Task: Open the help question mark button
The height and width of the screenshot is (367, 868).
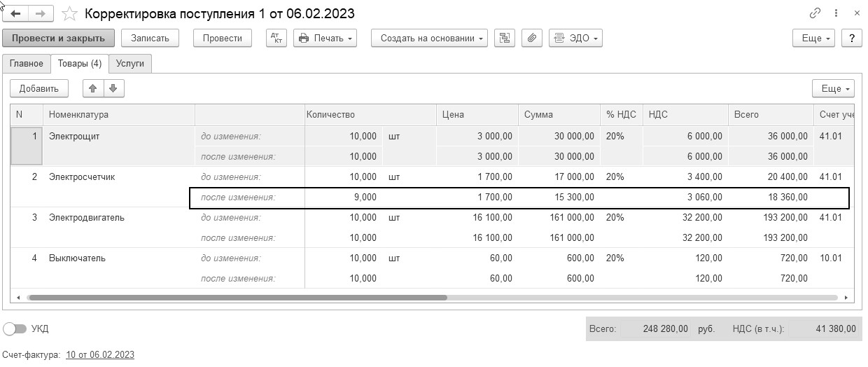Action: tap(851, 38)
